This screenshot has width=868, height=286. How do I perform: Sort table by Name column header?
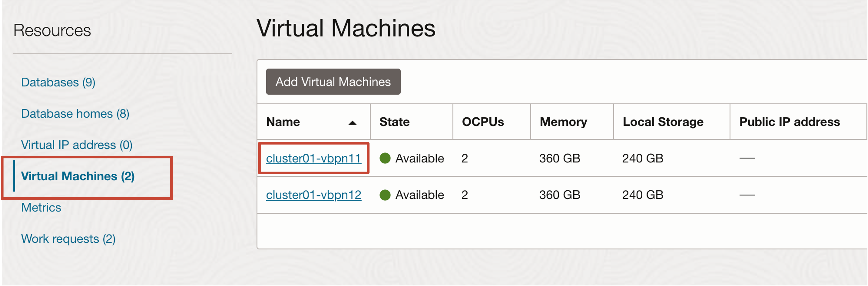[x=283, y=122]
